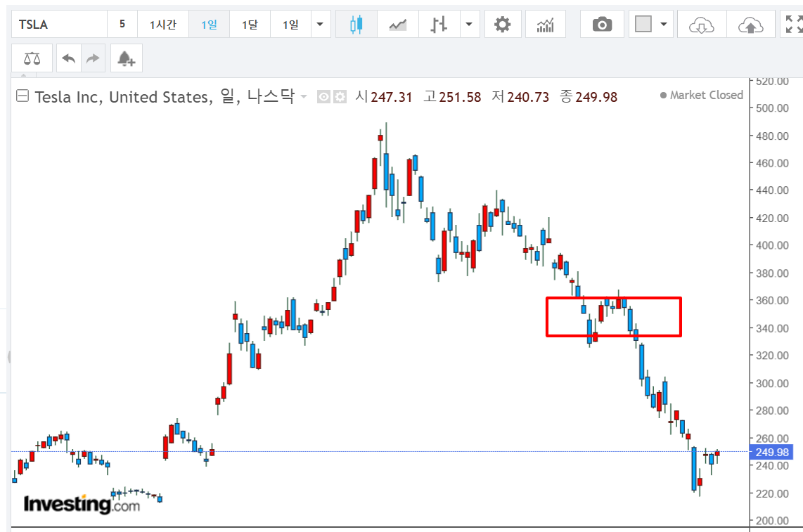Click the TSLA symbol input field
This screenshot has height=532, width=803.
point(59,24)
